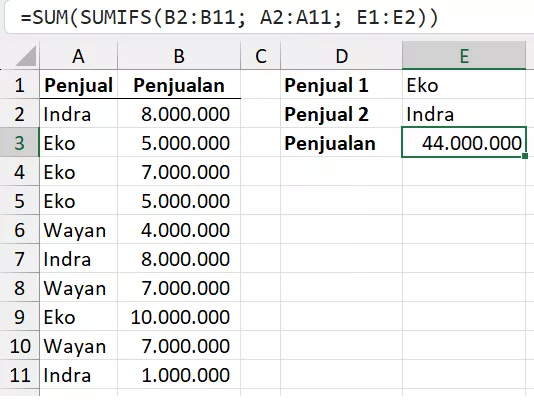Screen dimensions: 534x400
Task: Click cell B10 with 7.000.000
Action: (x=179, y=346)
